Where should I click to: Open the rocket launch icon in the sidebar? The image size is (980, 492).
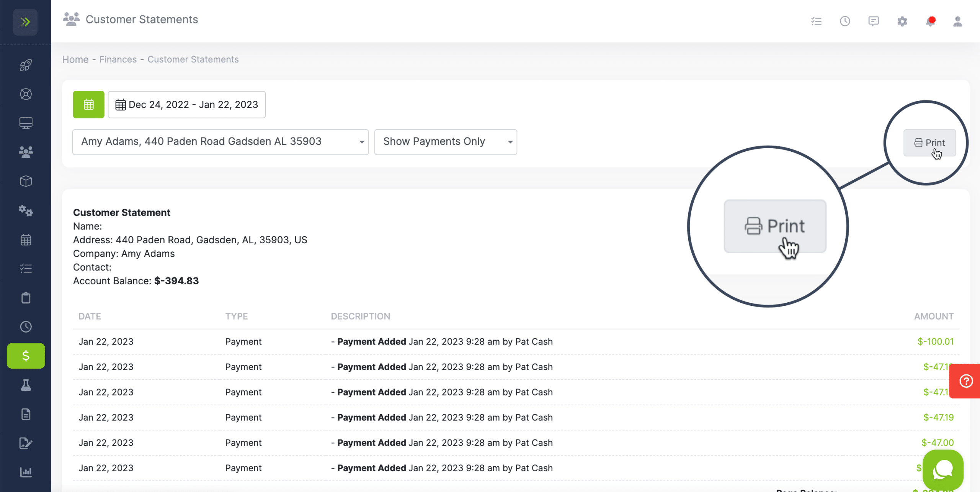(x=26, y=65)
